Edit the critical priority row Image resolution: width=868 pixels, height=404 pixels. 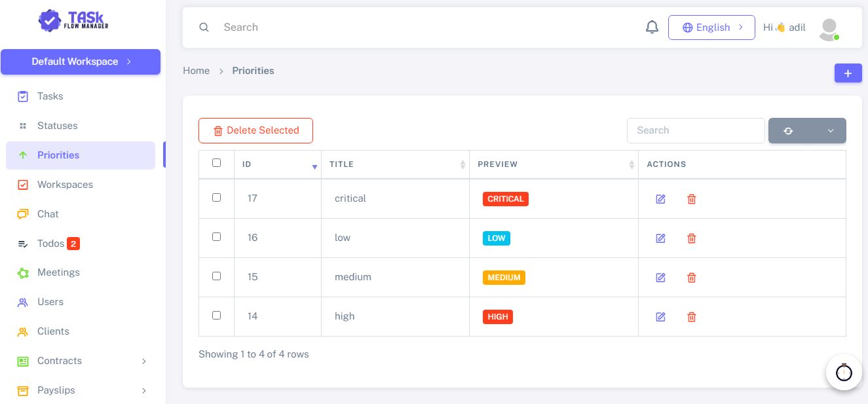pos(660,199)
